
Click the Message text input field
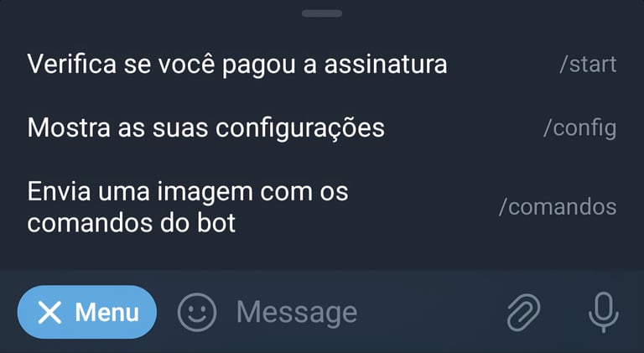coord(361,313)
